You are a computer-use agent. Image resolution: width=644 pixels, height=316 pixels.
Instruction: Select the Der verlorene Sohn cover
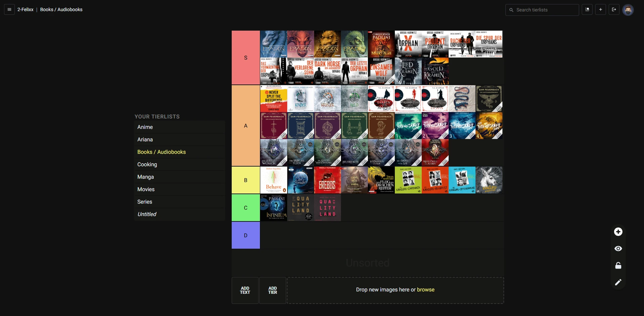pos(301,71)
